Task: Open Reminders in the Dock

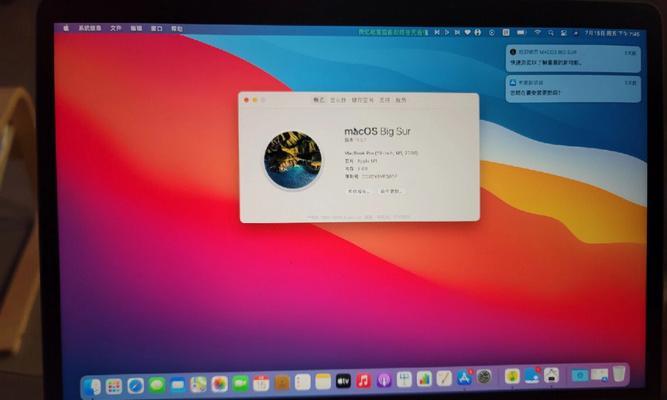Action: click(x=302, y=382)
